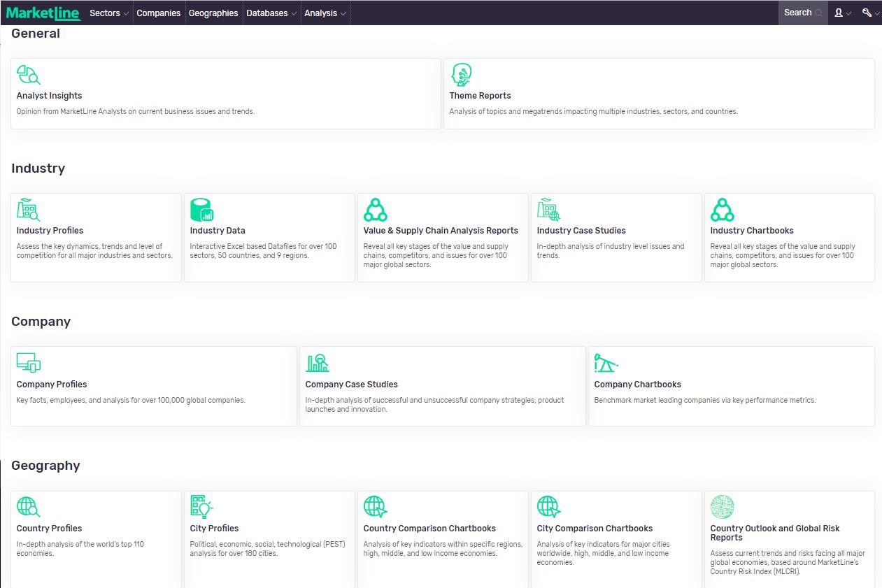
Task: Click the 'Company' section heading
Action: [41, 322]
